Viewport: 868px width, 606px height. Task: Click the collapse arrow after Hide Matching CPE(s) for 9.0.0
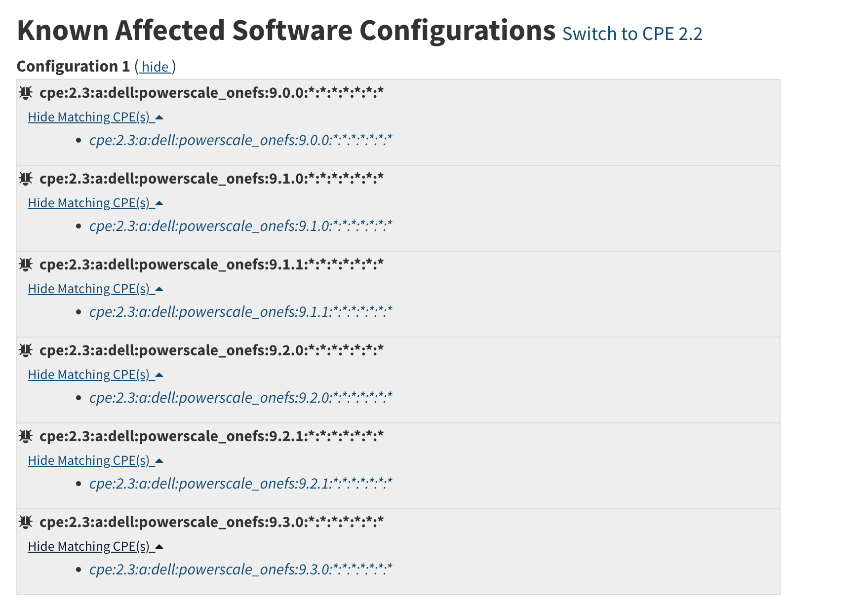(159, 118)
